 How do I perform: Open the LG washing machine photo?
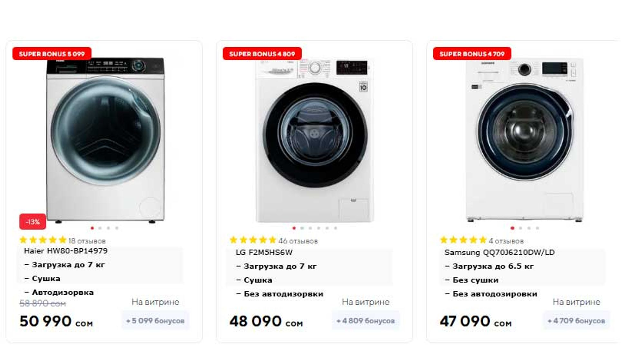(315, 138)
